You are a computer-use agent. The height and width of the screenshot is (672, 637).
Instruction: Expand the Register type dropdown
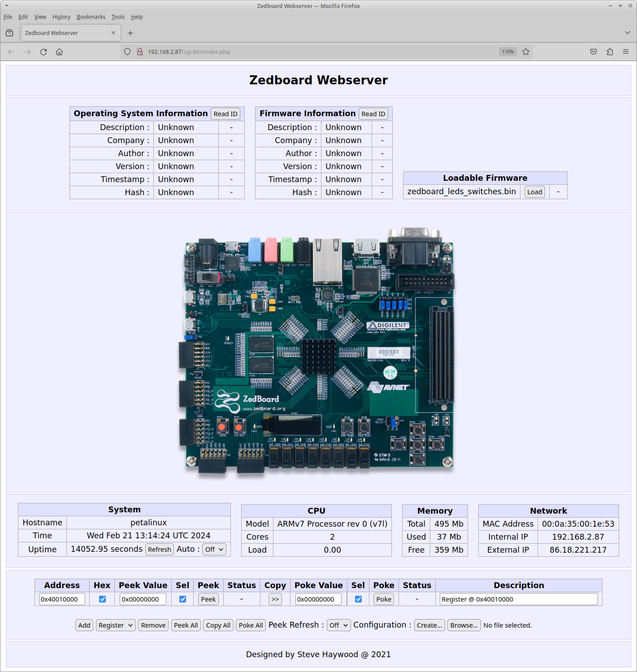tap(116, 625)
